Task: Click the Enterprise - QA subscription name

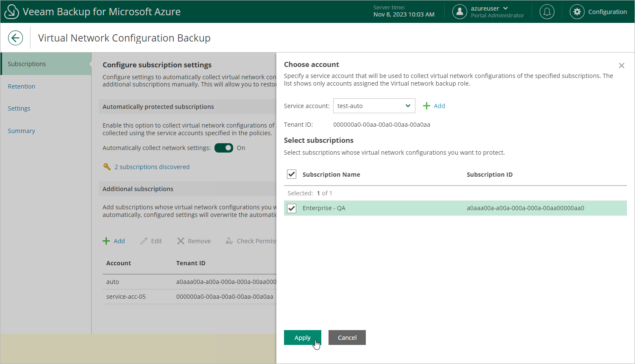Action: pyautogui.click(x=324, y=208)
